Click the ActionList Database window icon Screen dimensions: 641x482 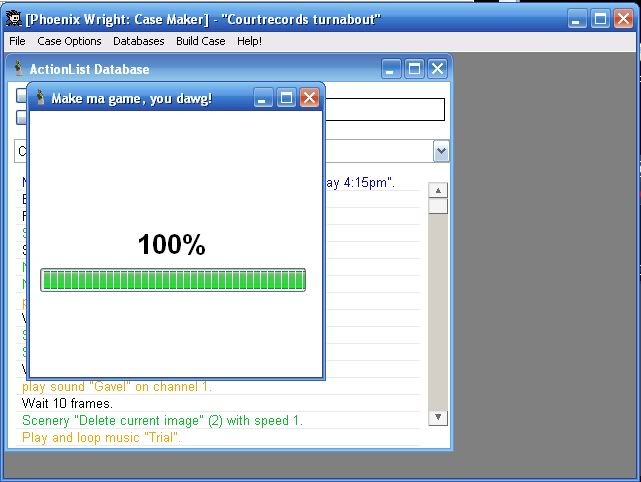pos(18,68)
